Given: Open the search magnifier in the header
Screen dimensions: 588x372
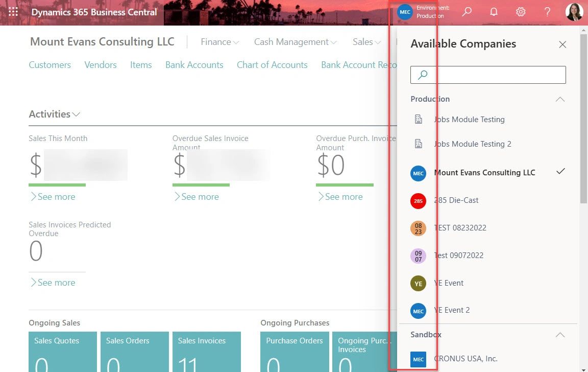Looking at the screenshot, I should (467, 12).
